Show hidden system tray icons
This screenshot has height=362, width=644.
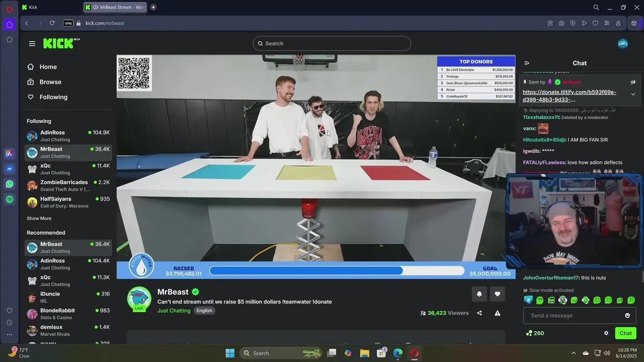pyautogui.click(x=573, y=353)
